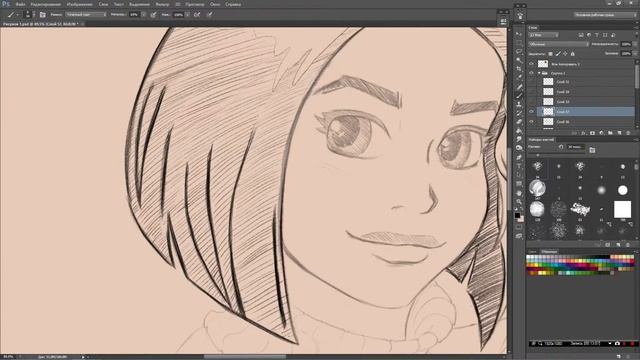Add a layer mask from Layers panel bottom

click(592, 133)
